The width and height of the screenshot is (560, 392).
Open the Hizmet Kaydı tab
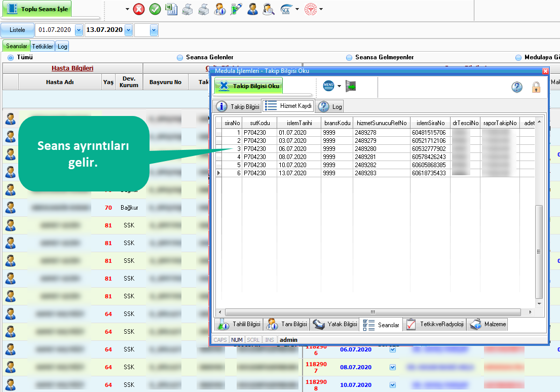[288, 106]
